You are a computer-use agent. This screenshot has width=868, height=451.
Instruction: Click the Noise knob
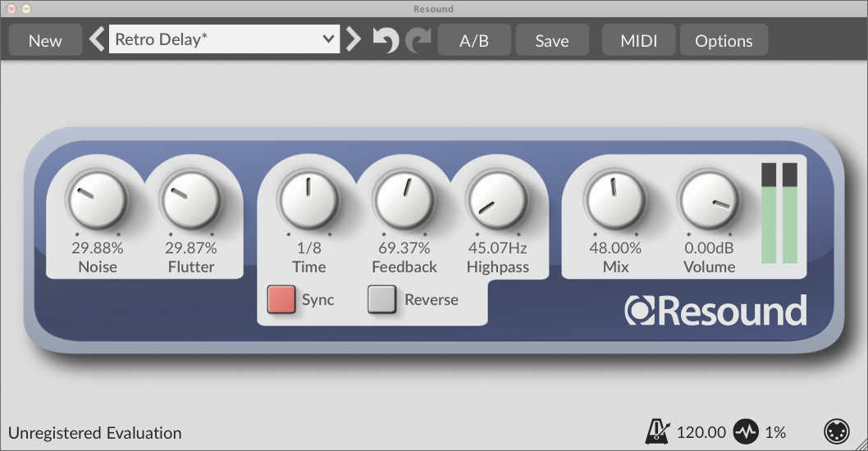pos(98,200)
